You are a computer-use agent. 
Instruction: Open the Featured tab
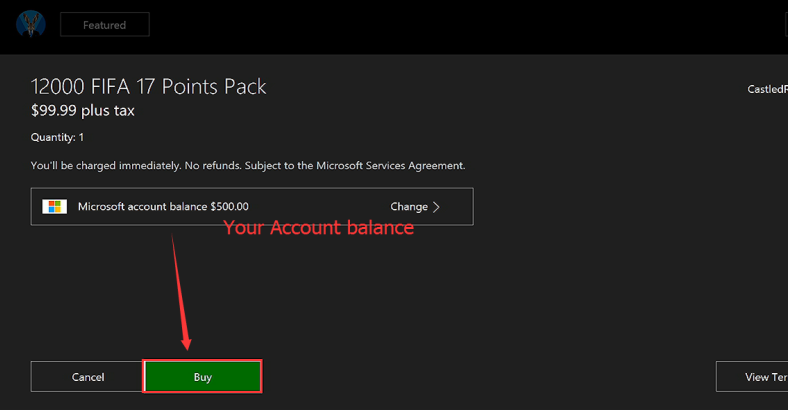[x=105, y=25]
